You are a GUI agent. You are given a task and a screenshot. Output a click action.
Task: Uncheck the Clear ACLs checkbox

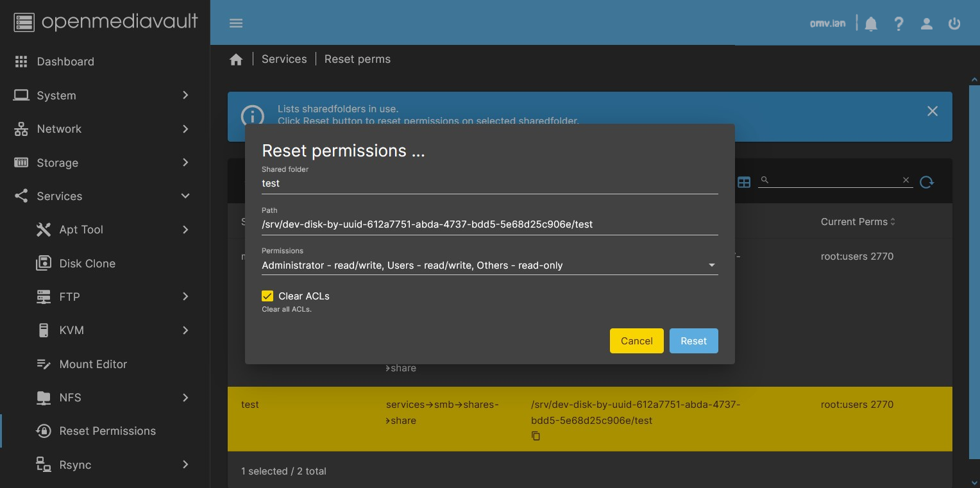[x=267, y=296]
